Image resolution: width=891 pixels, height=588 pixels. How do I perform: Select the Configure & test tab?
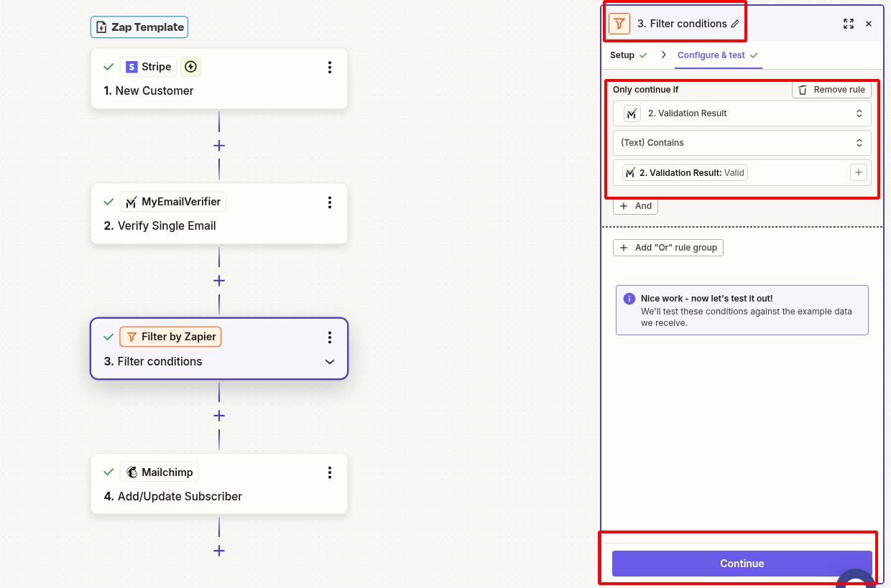[x=712, y=55]
